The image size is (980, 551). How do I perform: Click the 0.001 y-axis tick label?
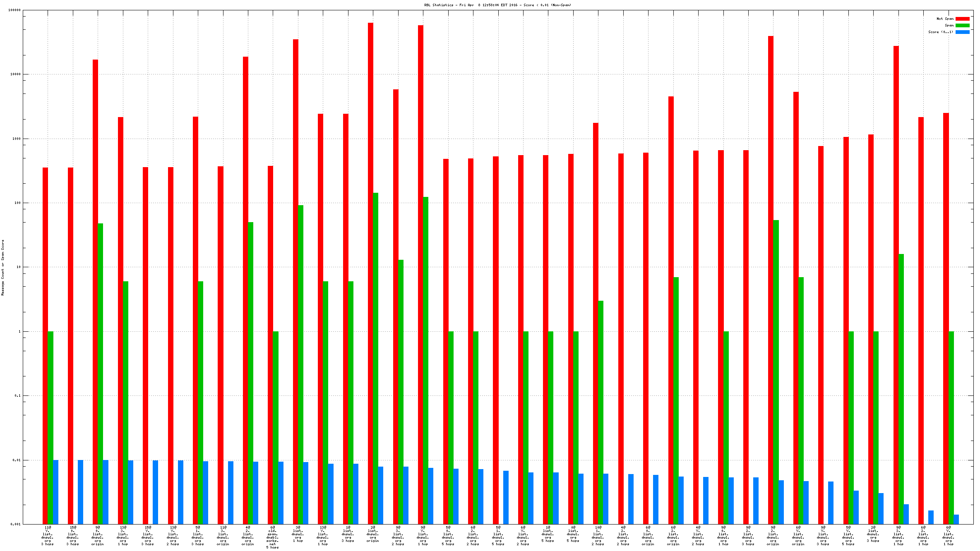15,524
